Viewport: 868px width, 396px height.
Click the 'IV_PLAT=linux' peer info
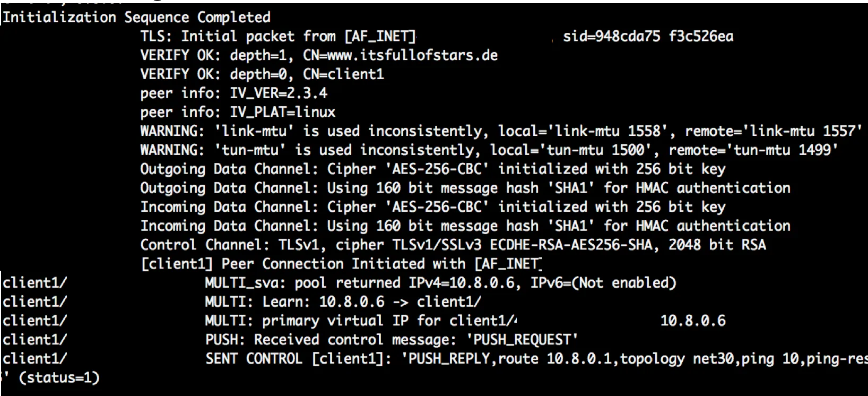pyautogui.click(x=282, y=113)
